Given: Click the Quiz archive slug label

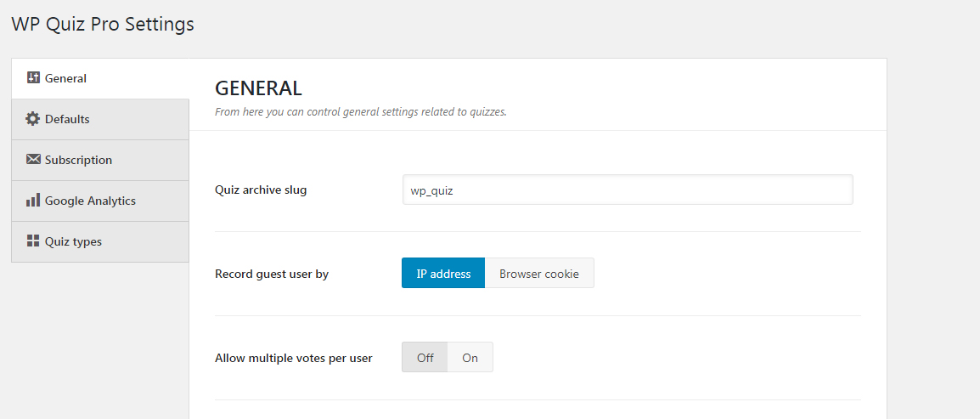Looking at the screenshot, I should (x=261, y=190).
